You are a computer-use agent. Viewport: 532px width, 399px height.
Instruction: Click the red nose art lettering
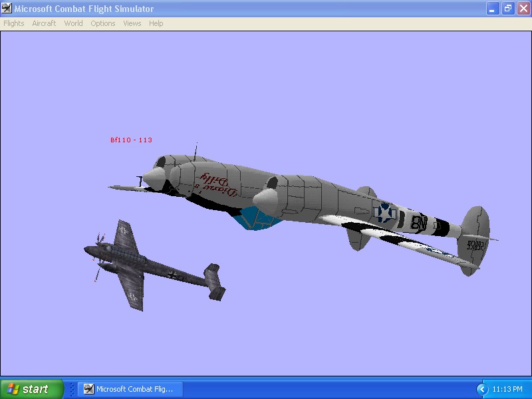(x=217, y=185)
